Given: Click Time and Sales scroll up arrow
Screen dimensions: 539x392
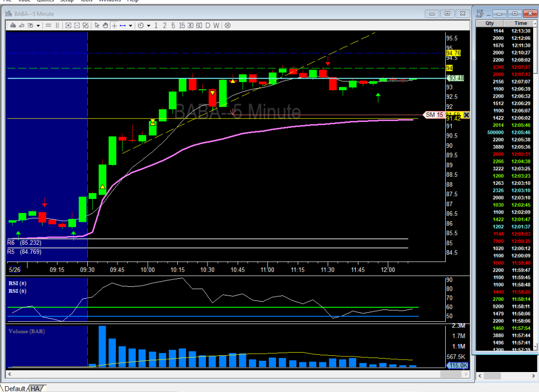Looking at the screenshot, I should (x=535, y=23).
